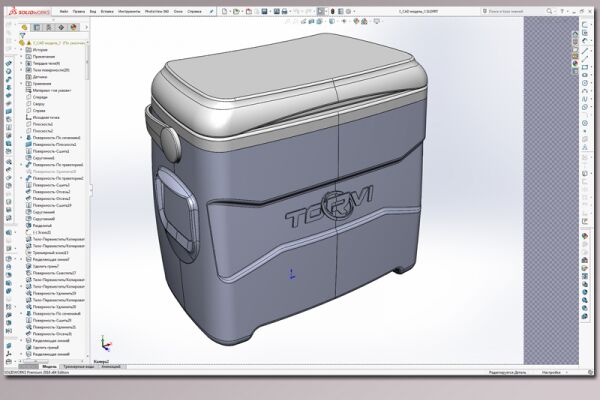600x400 pixels.
Task: Click Section View icon in heads-up toolbar
Action: 311,21
